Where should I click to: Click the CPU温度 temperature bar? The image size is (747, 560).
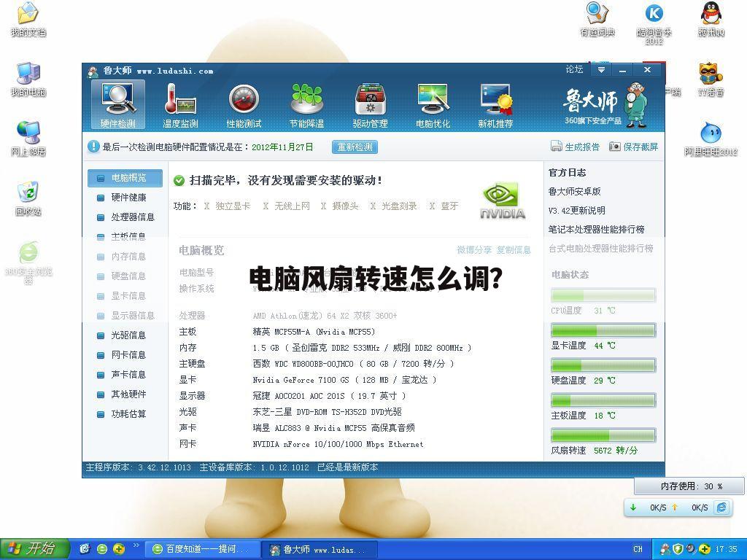pos(603,295)
